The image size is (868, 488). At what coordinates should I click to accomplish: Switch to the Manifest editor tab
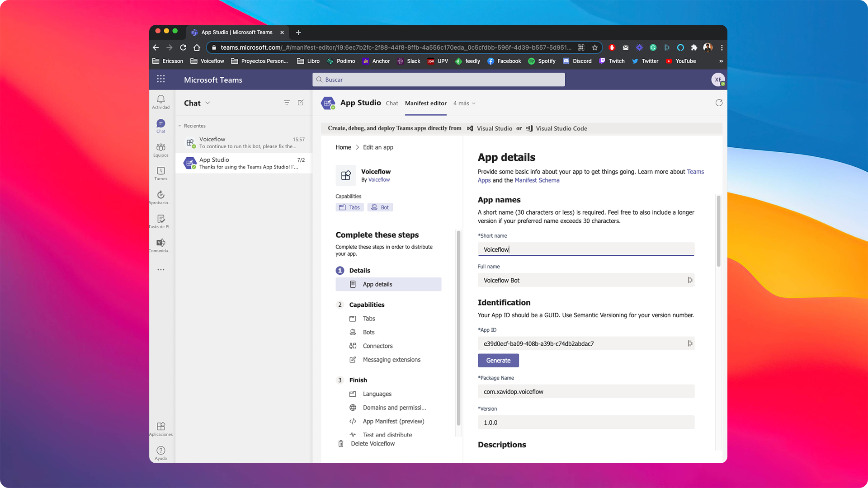425,103
